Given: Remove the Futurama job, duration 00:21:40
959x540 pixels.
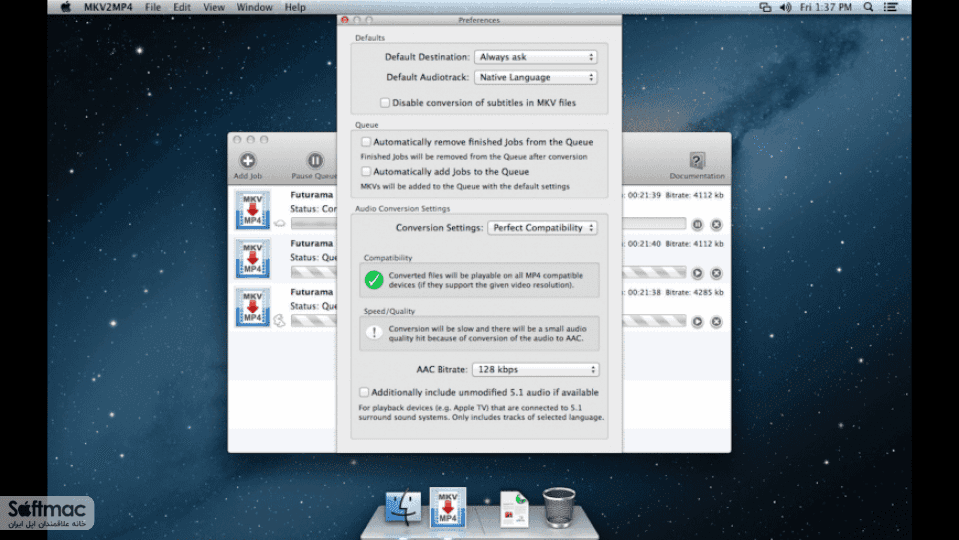Looking at the screenshot, I should coord(716,273).
